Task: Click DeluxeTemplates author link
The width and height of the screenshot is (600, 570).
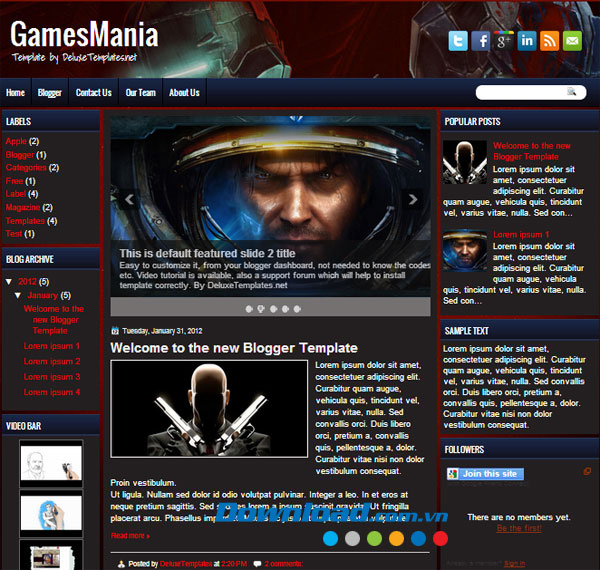Action: click(186, 563)
